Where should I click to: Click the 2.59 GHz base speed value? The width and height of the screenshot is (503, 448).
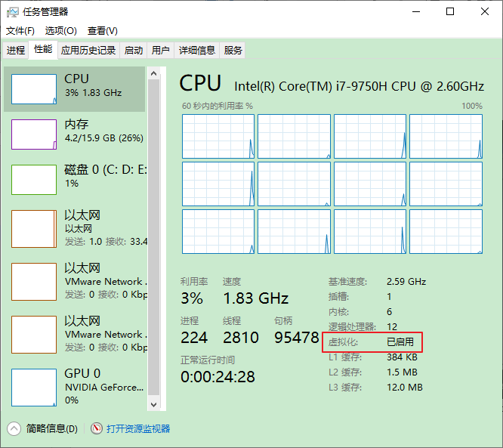tap(406, 282)
